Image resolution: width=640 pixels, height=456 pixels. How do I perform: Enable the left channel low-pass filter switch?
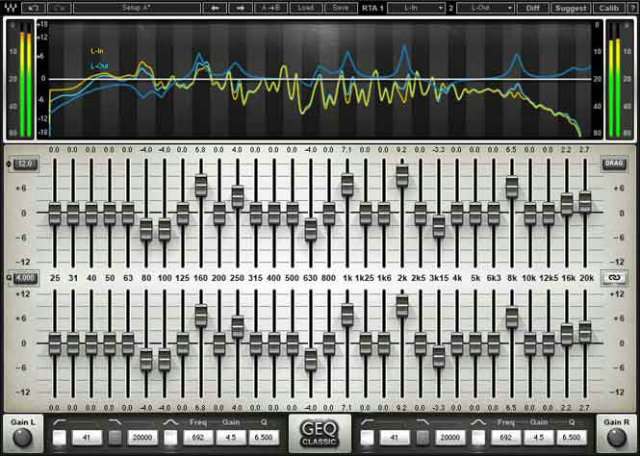pos(115,438)
